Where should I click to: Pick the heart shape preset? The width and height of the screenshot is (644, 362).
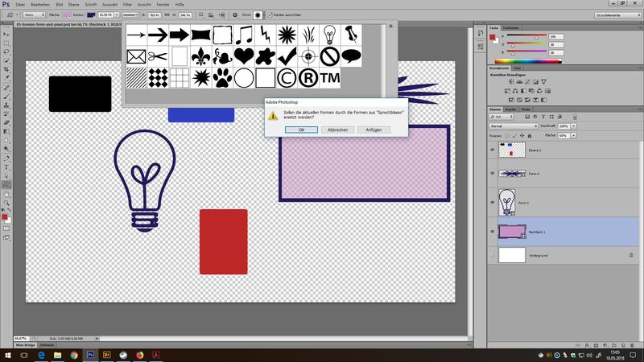[244, 56]
